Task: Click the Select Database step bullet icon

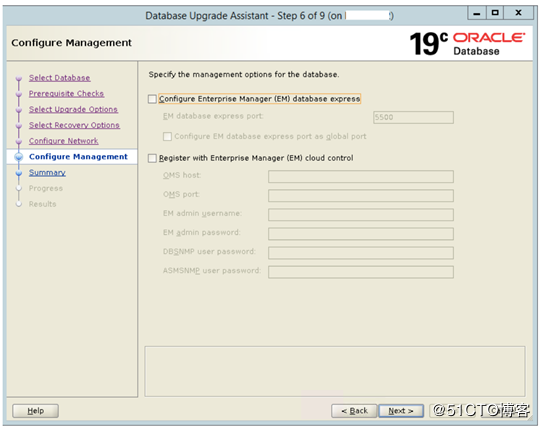Action: [19, 79]
